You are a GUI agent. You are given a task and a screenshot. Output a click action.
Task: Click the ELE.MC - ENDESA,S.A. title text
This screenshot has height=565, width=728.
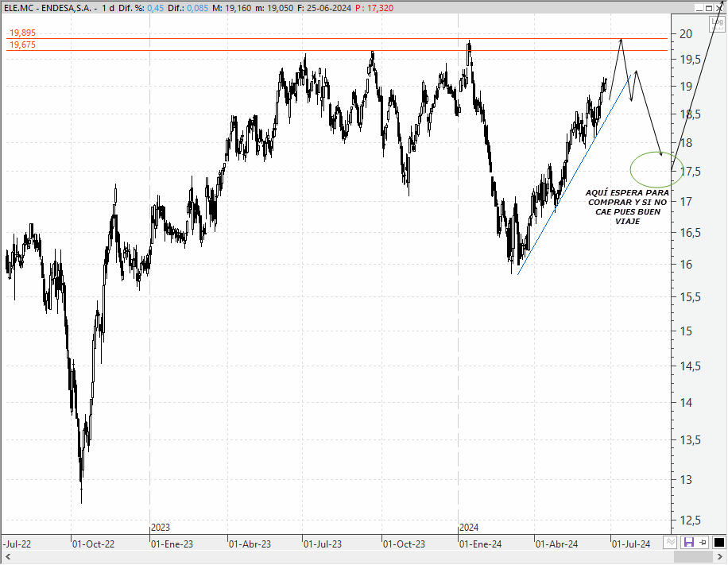48,8
